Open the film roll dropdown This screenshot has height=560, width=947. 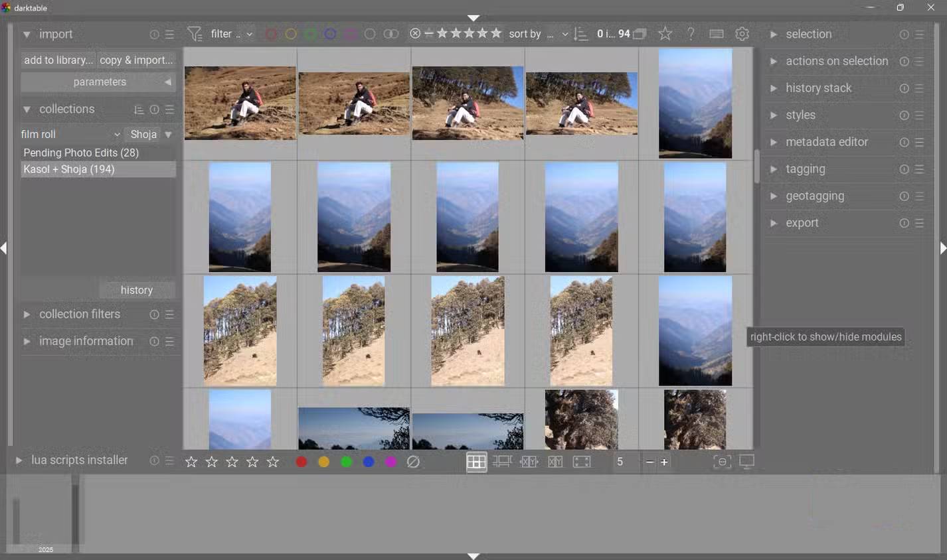[70, 134]
